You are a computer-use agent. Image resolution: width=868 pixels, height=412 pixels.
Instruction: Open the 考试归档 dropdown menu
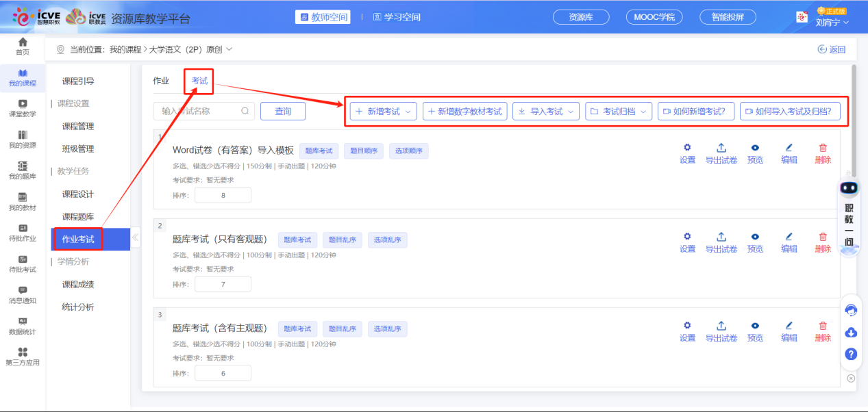(x=619, y=112)
